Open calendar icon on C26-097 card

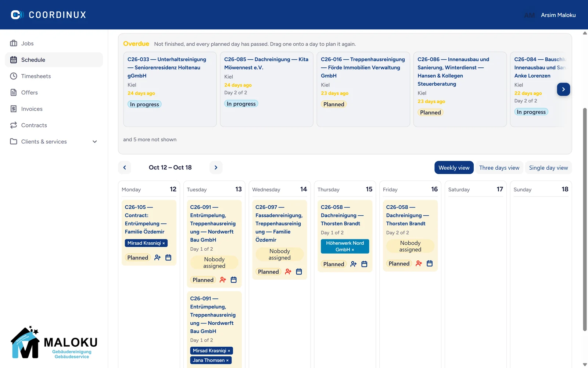coord(299,272)
